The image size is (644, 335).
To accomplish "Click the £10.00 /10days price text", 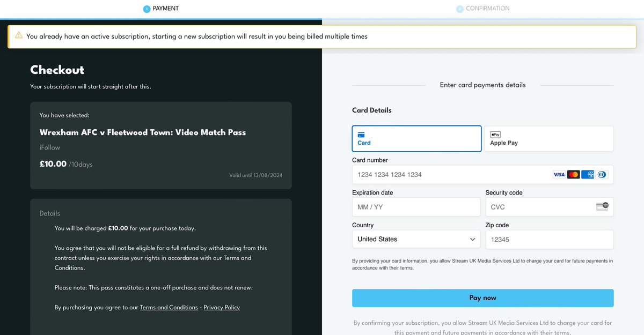I will pos(66,164).
